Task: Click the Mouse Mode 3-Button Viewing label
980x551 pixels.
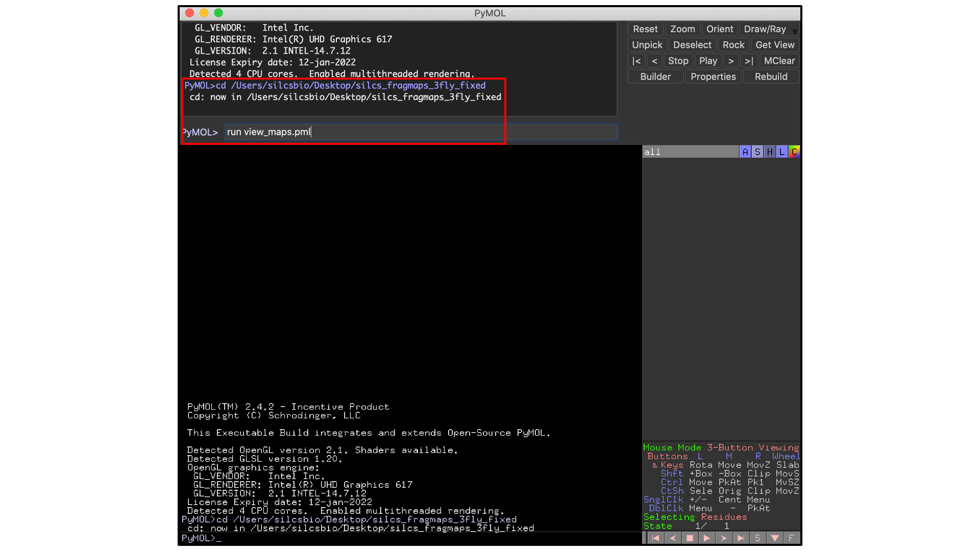Action: [721, 447]
